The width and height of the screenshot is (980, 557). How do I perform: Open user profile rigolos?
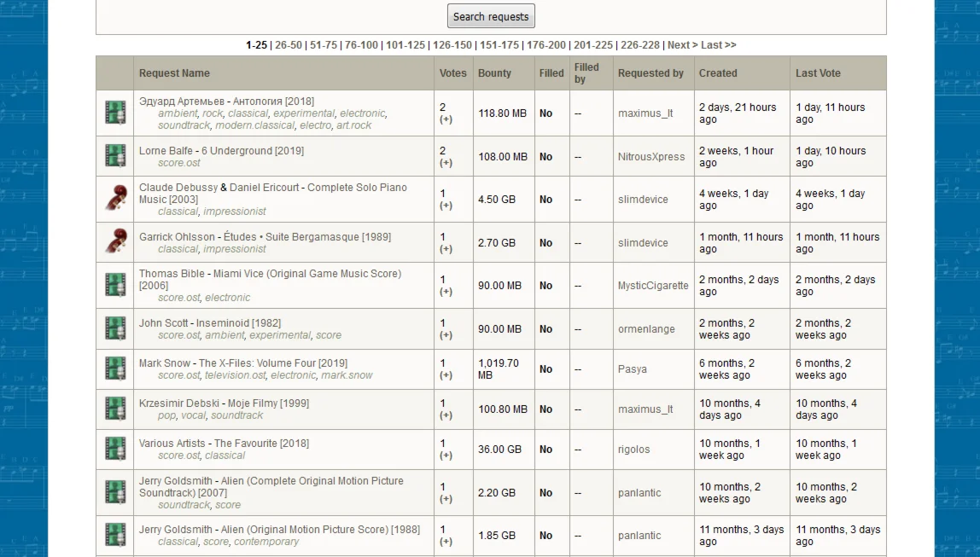coord(633,449)
